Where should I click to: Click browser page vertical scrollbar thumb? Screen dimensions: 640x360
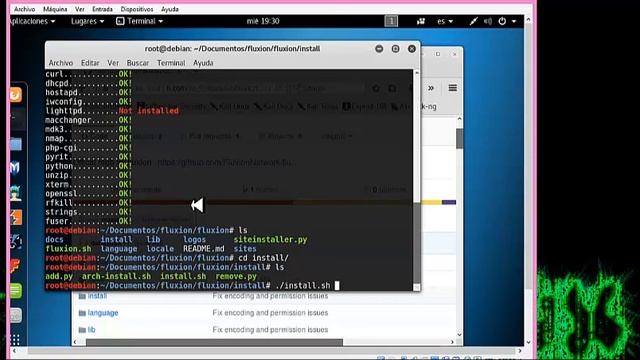[x=460, y=139]
